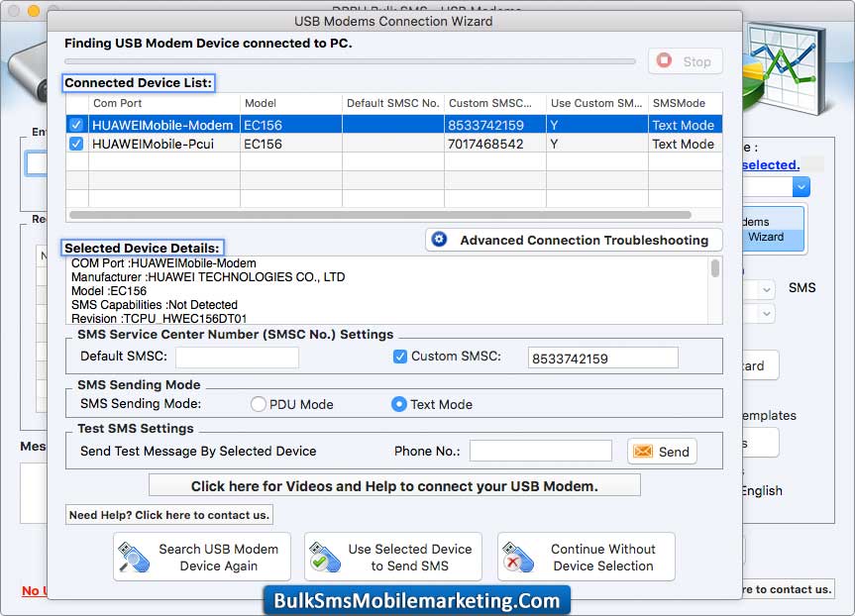This screenshot has height=616, width=855.
Task: Select the HUAWEIMobile-Modem com port cell
Action: [x=162, y=125]
